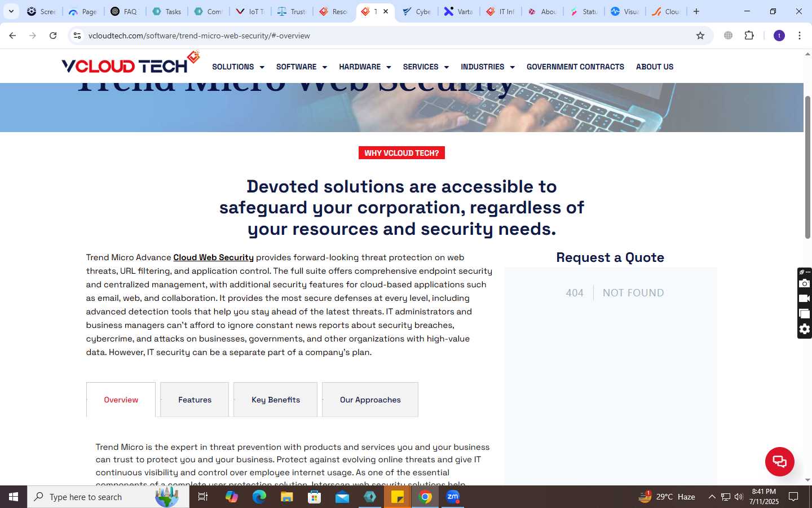
Task: Switch to the Features tab
Action: coord(195,400)
